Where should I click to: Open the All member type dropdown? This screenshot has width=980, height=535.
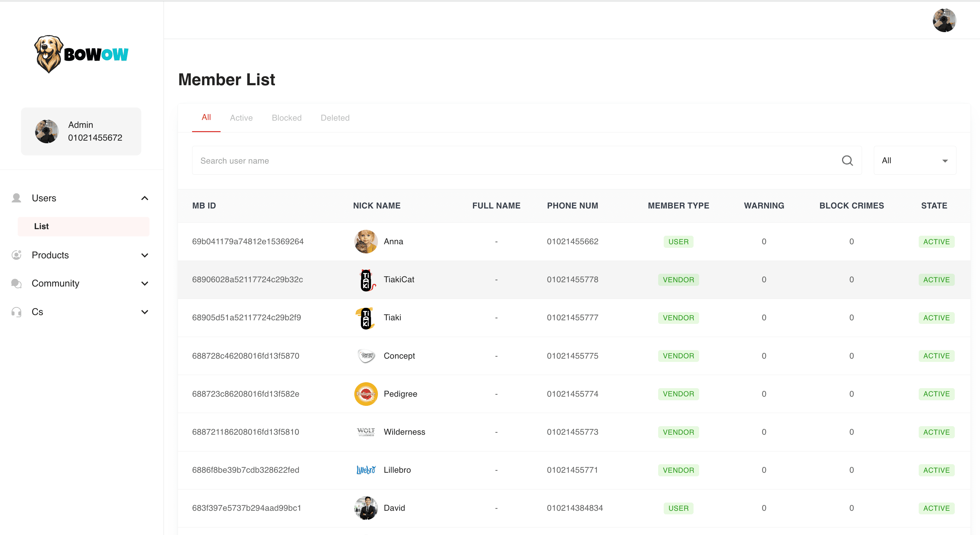(x=914, y=161)
